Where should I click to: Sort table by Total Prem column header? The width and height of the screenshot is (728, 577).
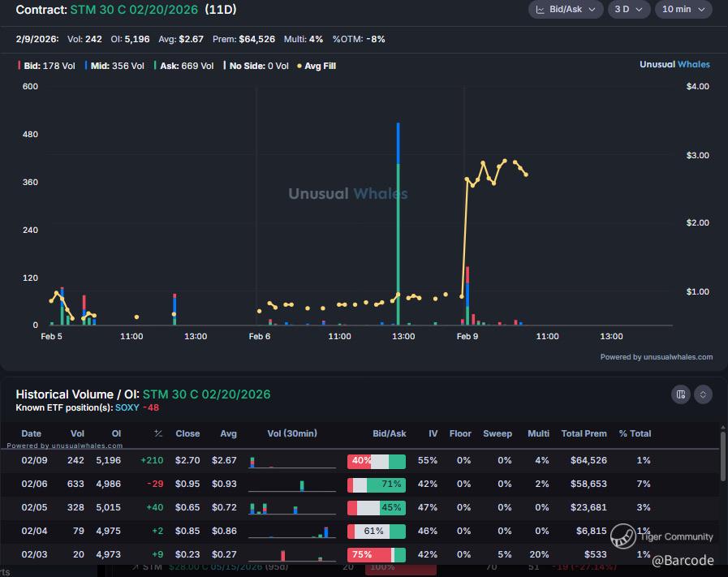click(x=584, y=433)
